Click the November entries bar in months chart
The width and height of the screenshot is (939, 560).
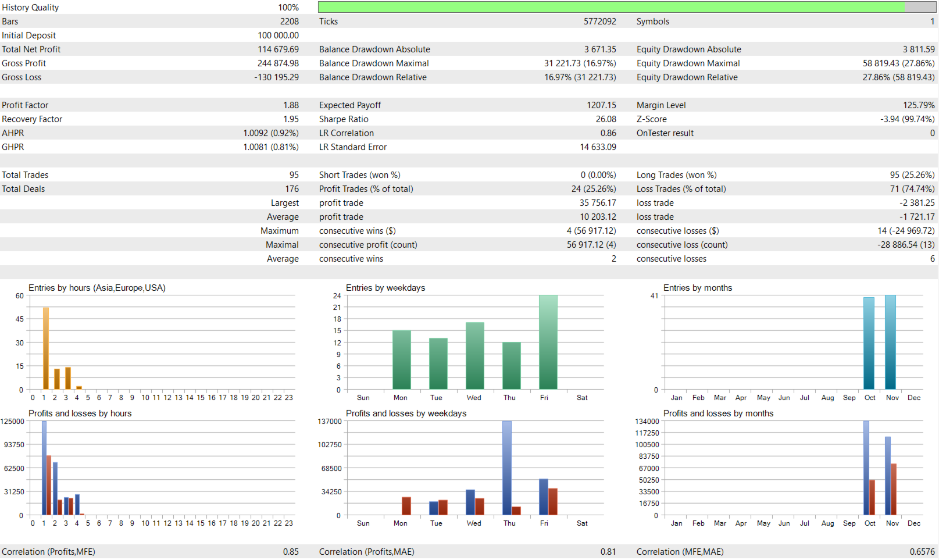click(x=890, y=343)
